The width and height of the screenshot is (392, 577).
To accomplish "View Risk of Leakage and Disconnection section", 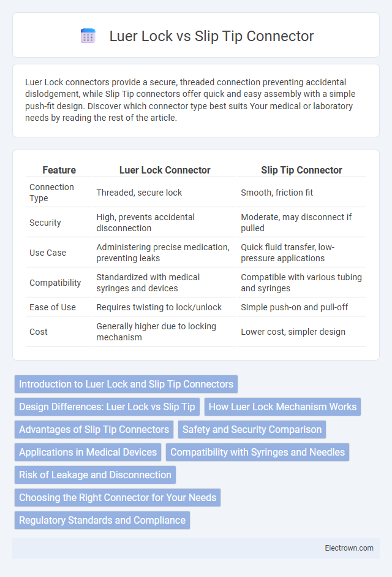I will [x=95, y=475].
